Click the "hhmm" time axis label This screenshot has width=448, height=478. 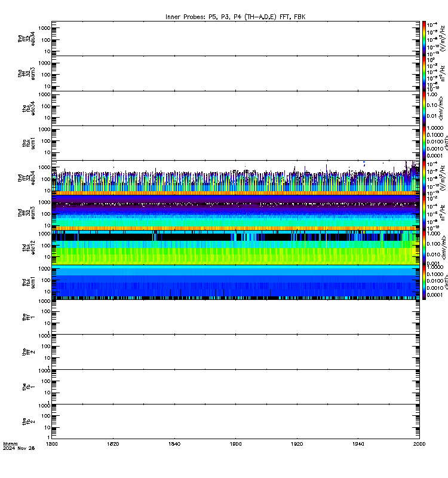pyautogui.click(x=10, y=444)
